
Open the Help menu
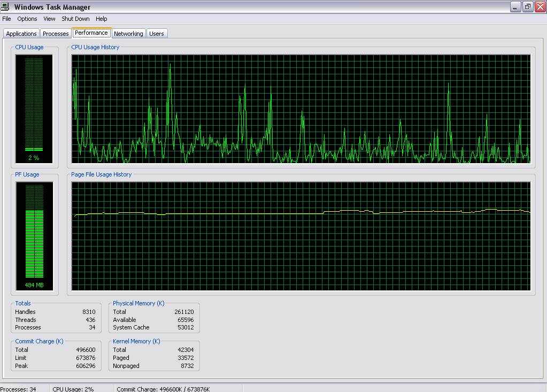click(101, 19)
